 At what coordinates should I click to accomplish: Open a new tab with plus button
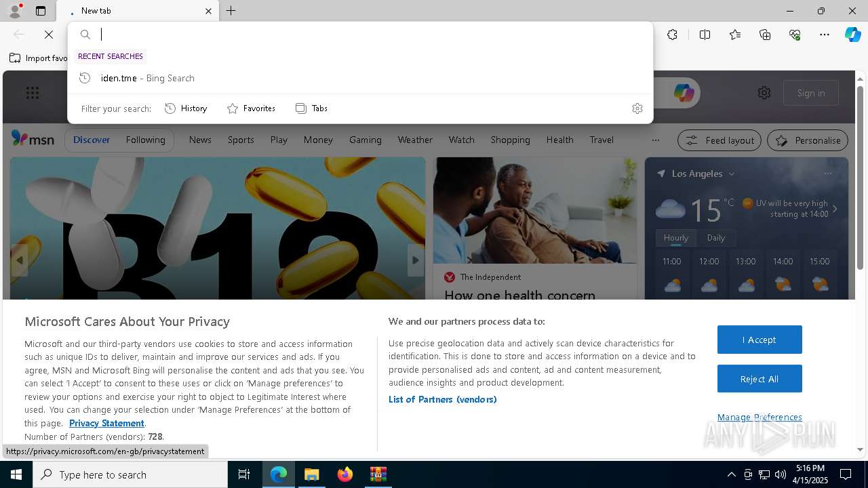[x=231, y=11]
